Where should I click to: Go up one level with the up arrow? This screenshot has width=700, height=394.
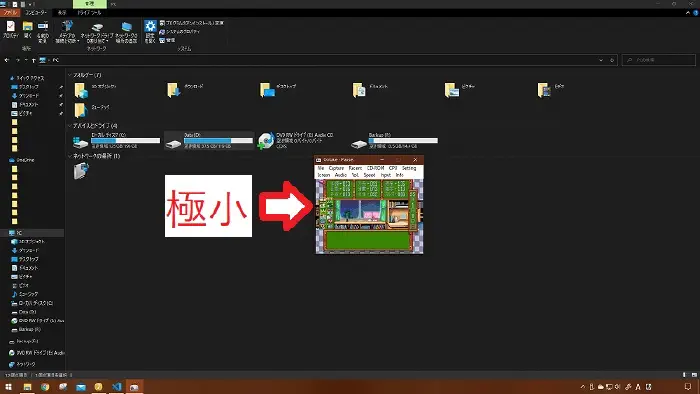(x=33, y=60)
